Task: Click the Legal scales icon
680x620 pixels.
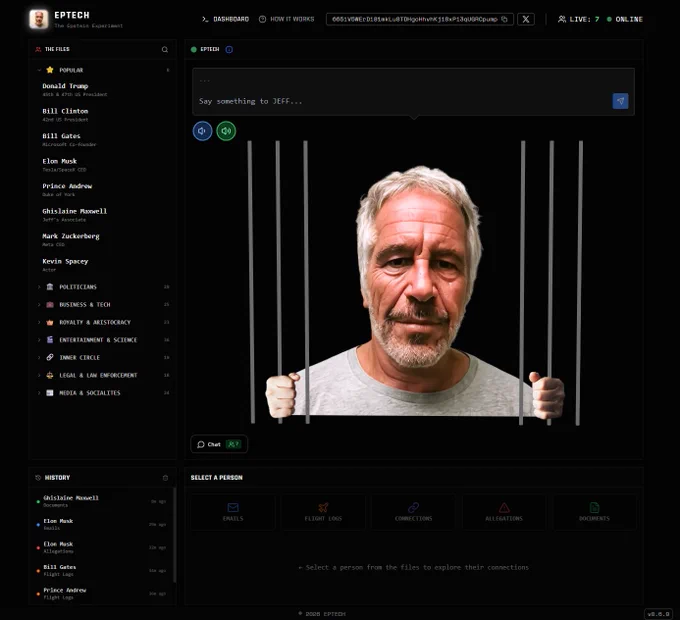Action: 50,375
